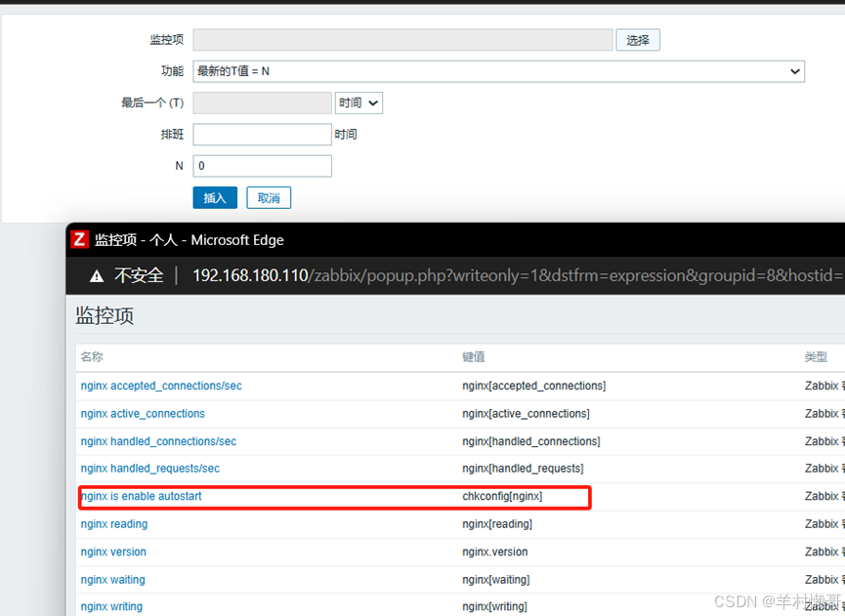The width and height of the screenshot is (845, 616).
Task: Pick the nginx reading item link
Action: pos(114,524)
